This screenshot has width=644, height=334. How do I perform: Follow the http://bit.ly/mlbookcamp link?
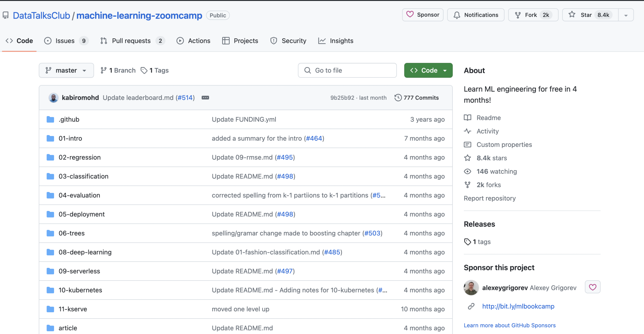(x=518, y=306)
